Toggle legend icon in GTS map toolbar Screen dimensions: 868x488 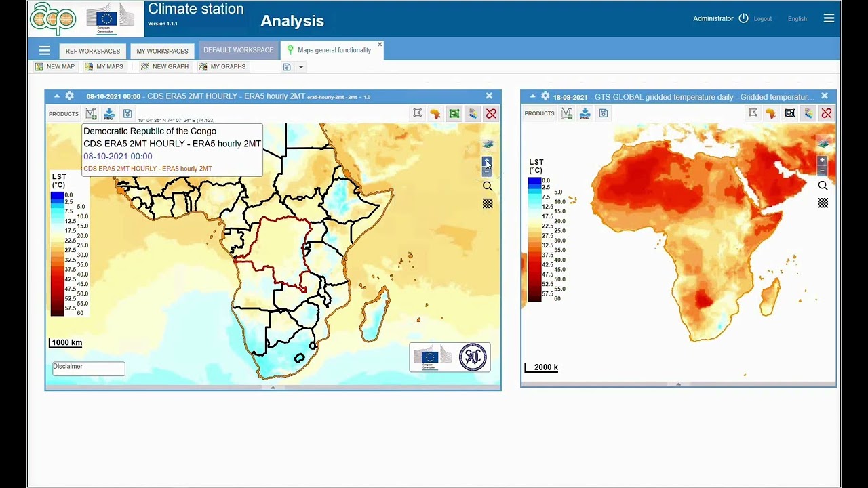pyautogui.click(x=808, y=113)
